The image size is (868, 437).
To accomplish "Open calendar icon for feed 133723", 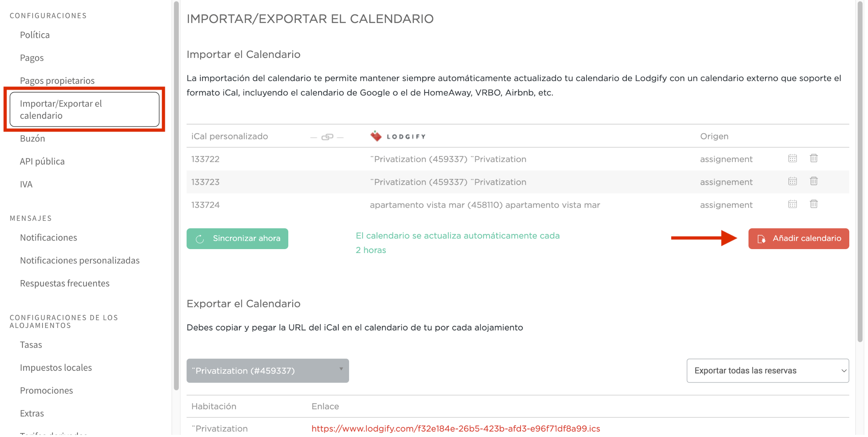I will (792, 181).
